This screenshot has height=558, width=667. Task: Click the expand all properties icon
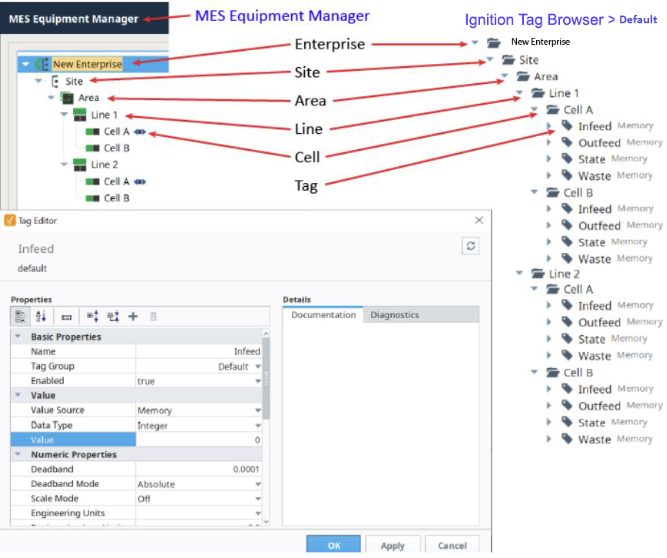pos(91,316)
